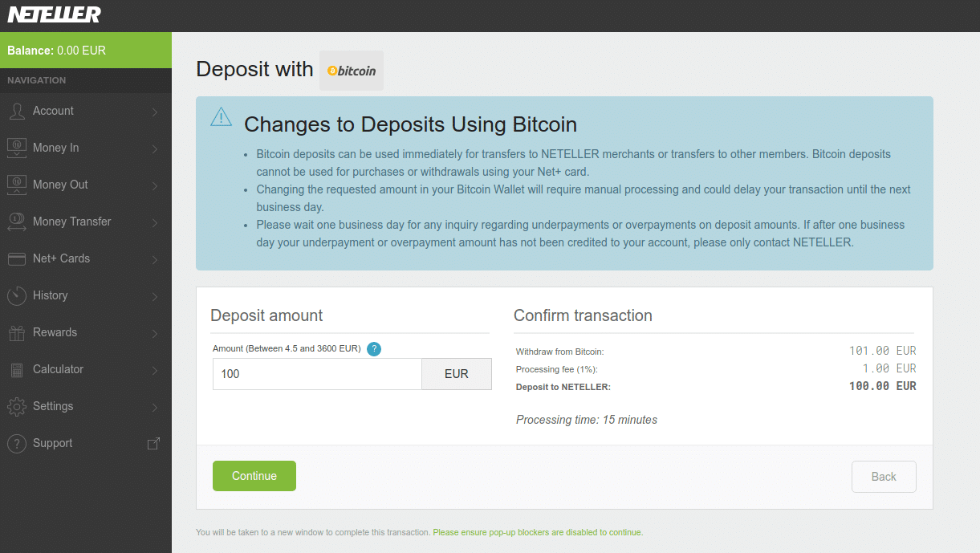Expand the History submenu arrow

pyautogui.click(x=155, y=296)
